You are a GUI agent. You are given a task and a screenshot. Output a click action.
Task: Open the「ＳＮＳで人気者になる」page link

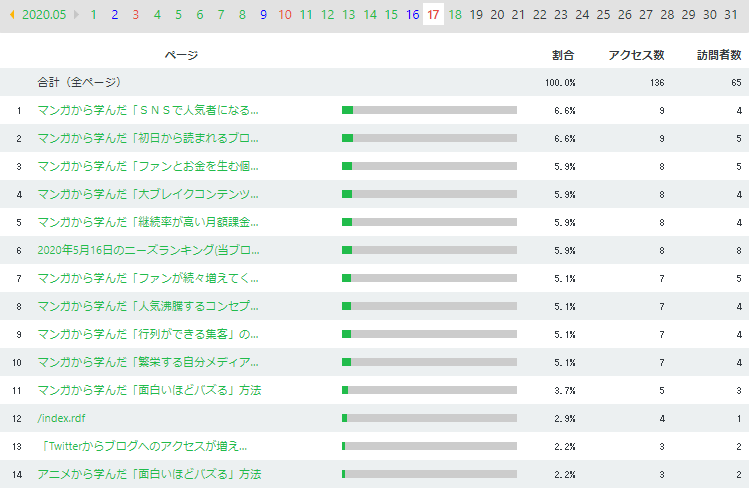tap(148, 110)
